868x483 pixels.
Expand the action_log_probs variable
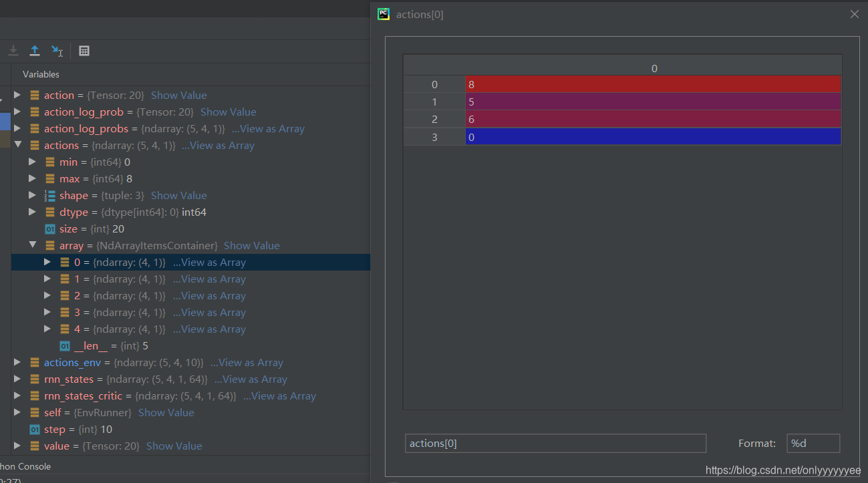pyautogui.click(x=17, y=128)
